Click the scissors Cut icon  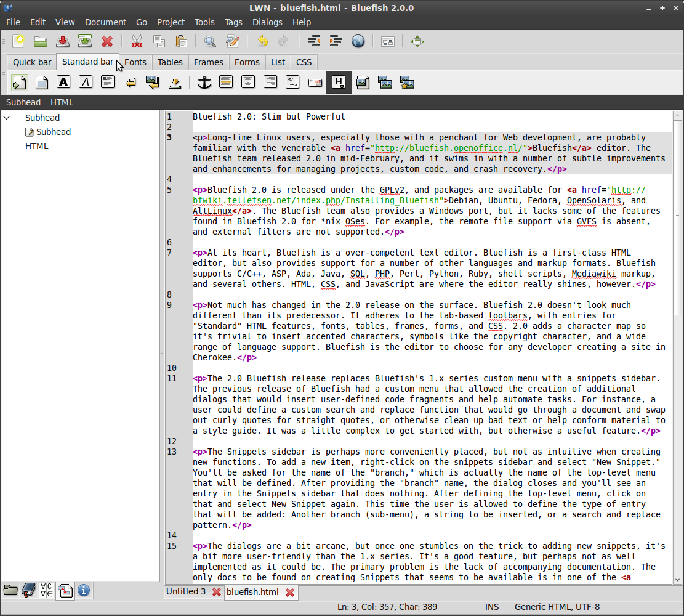click(x=136, y=41)
